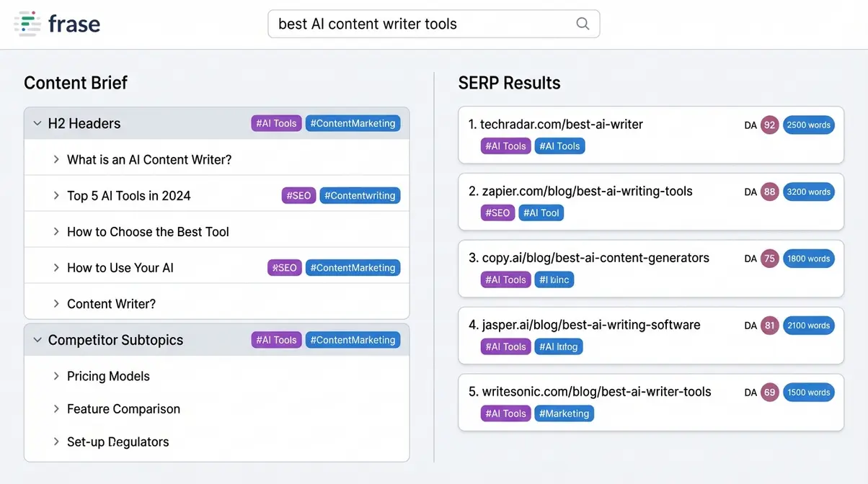The image size is (868, 484).
Task: Click the #SEO tag next to Top 5 AI Tools
Action: [298, 195]
